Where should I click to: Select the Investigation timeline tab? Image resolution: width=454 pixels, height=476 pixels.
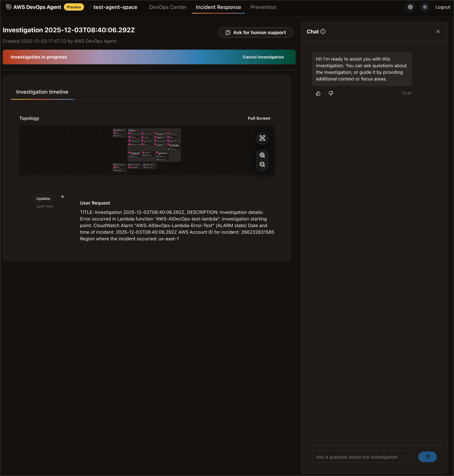click(42, 92)
